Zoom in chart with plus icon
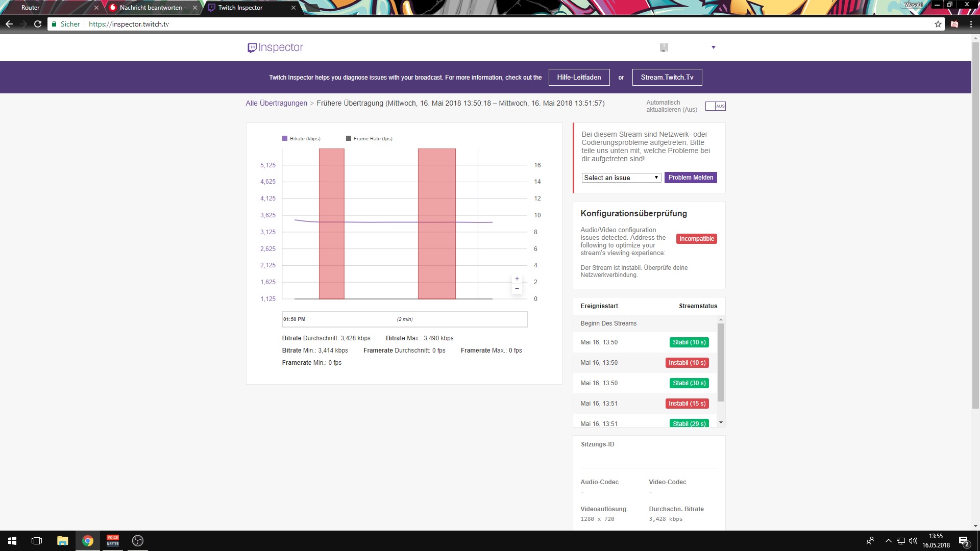 tap(517, 279)
